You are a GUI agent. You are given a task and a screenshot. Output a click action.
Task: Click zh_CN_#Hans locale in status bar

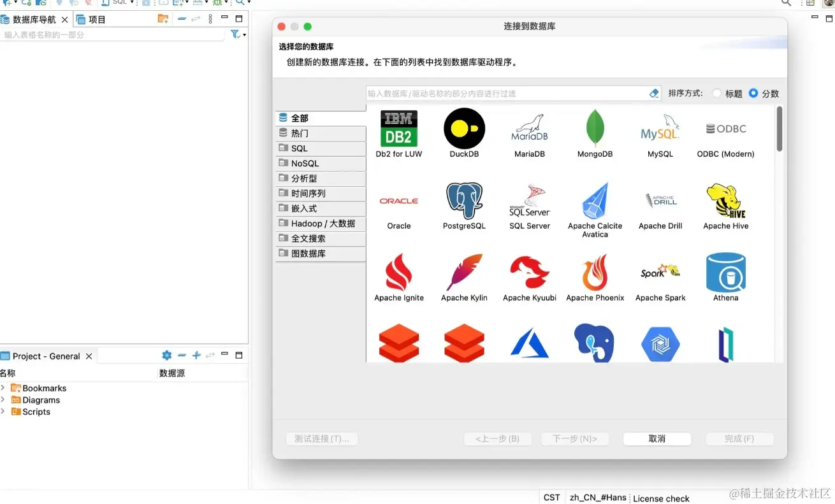[598, 498]
